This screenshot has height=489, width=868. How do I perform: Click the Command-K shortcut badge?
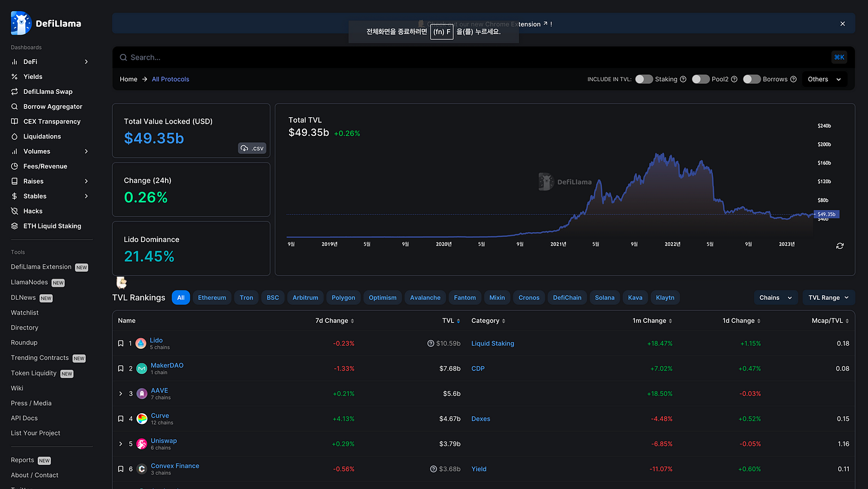[839, 57]
